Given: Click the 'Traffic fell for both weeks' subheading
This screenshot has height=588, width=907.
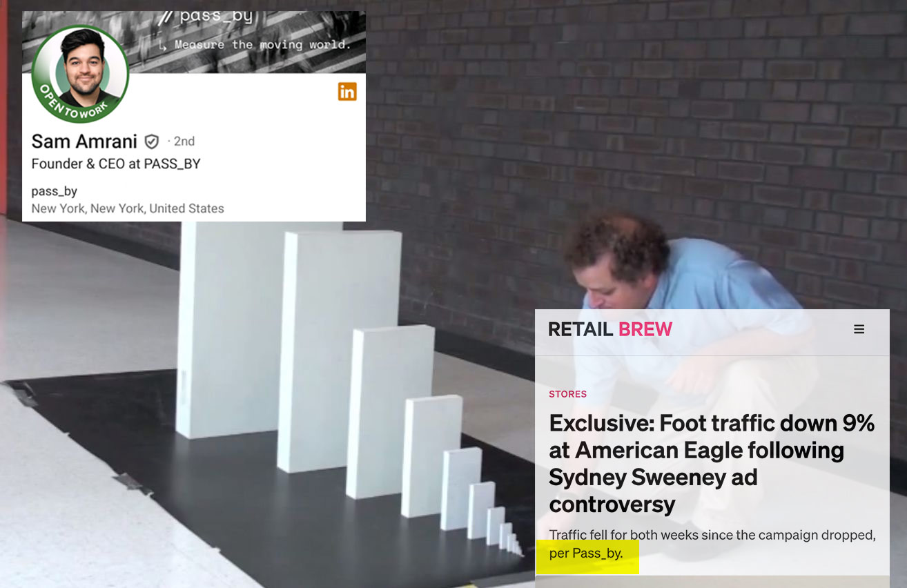Looking at the screenshot, I should pos(712,535).
